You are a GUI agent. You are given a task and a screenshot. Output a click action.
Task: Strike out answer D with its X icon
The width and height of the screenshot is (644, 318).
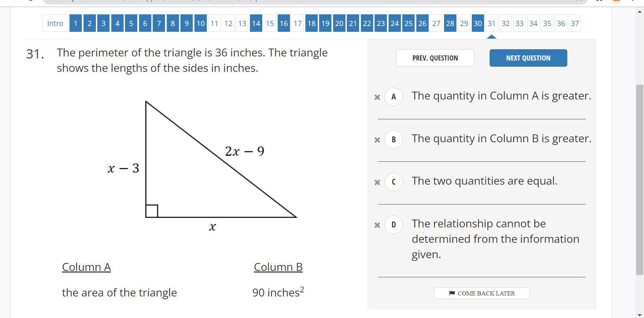pyautogui.click(x=377, y=225)
